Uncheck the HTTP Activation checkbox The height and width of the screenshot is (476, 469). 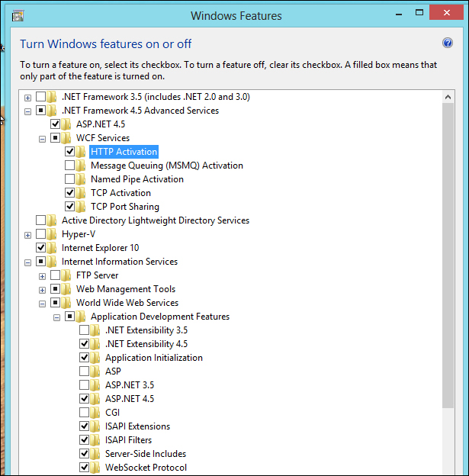point(70,152)
